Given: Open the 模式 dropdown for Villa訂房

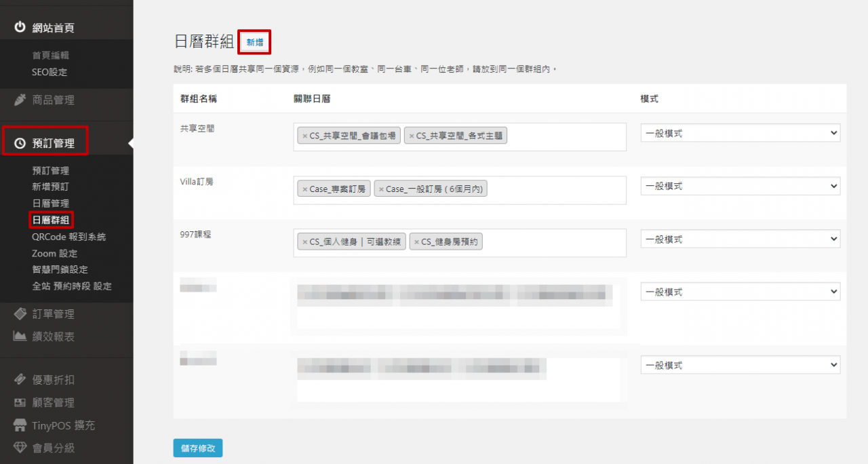Looking at the screenshot, I should click(740, 187).
